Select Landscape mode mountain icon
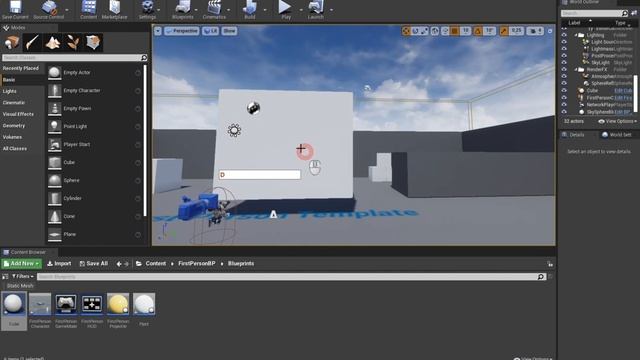This screenshot has height=360, width=640. pos(53,42)
